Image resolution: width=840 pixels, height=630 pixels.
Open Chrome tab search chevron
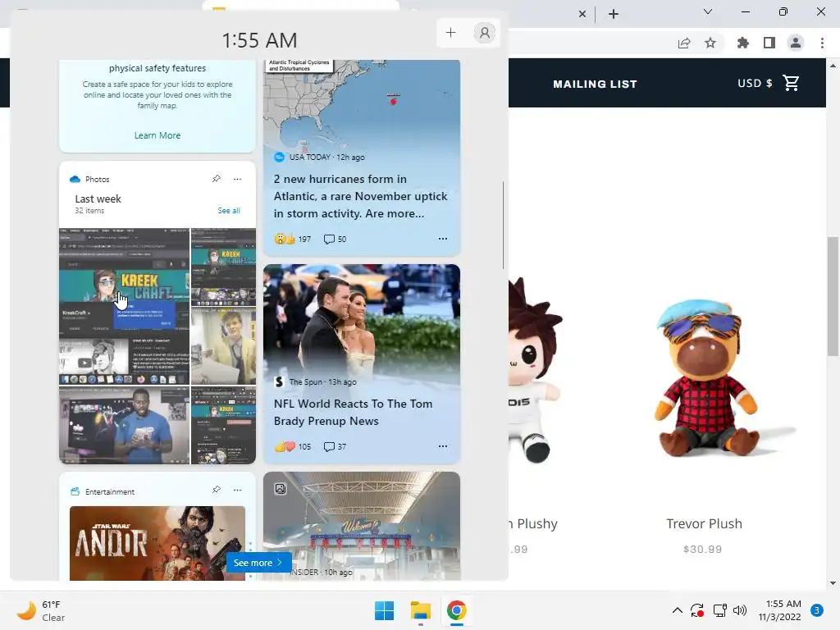click(708, 11)
